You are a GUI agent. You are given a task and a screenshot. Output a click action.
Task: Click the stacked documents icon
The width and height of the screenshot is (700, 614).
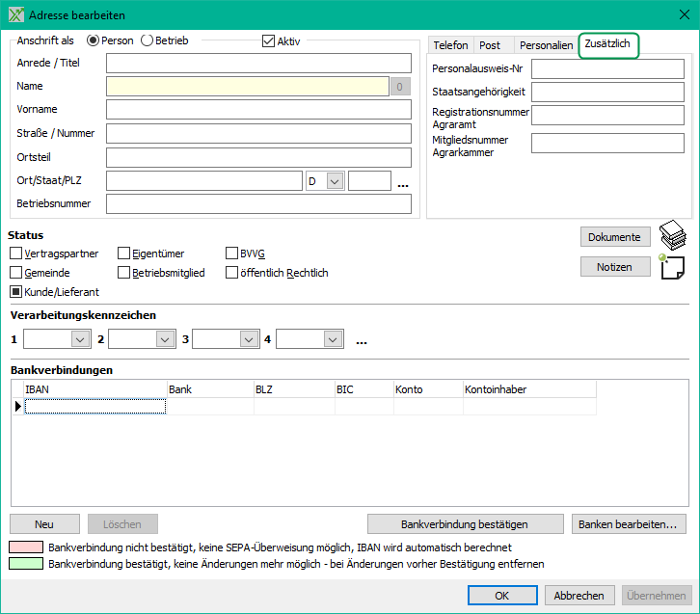(x=673, y=236)
